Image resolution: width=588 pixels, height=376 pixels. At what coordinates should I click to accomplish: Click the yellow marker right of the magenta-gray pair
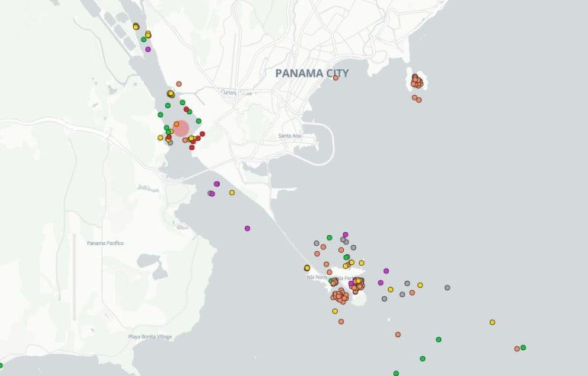pos(232,193)
